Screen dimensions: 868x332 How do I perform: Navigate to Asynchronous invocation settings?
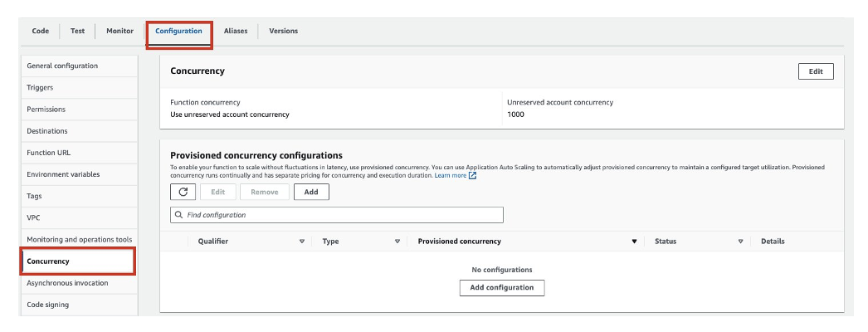point(67,283)
